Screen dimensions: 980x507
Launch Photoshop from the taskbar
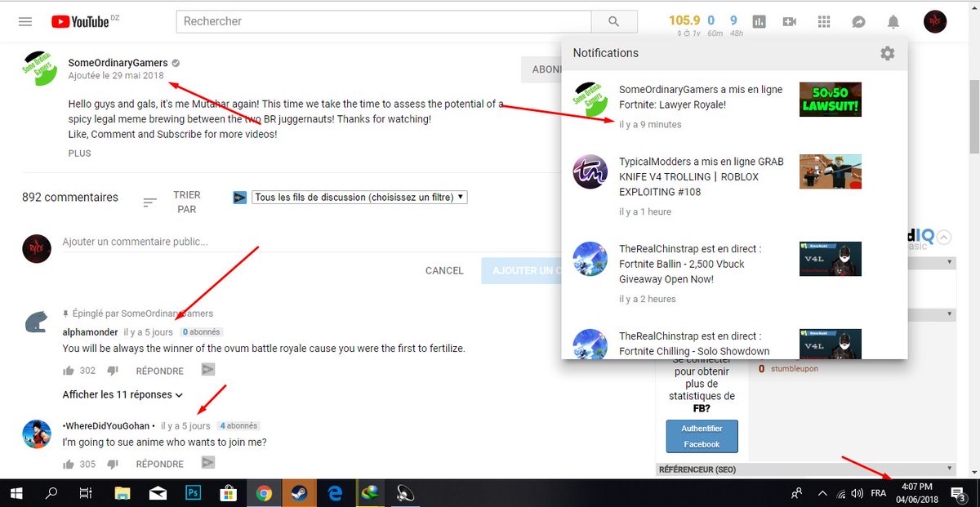pos(194,493)
